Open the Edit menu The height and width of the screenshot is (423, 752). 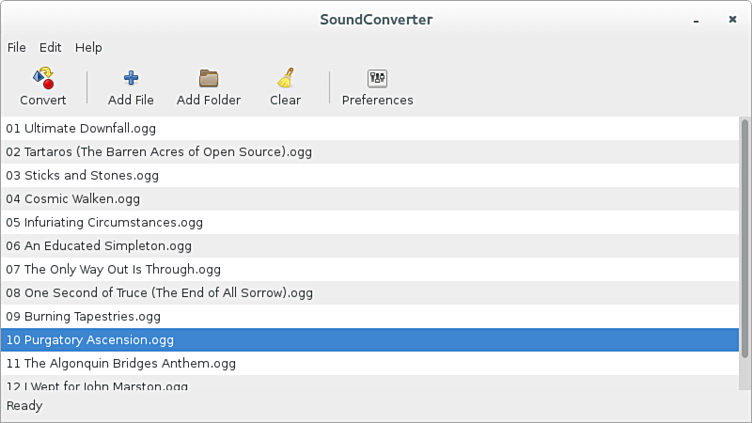pos(50,47)
